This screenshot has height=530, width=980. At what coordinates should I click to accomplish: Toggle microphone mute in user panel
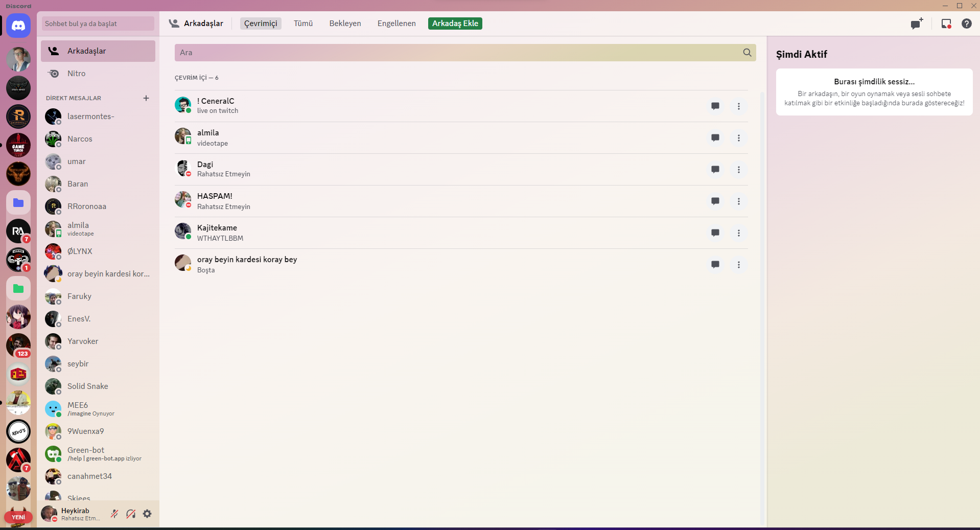pos(114,514)
